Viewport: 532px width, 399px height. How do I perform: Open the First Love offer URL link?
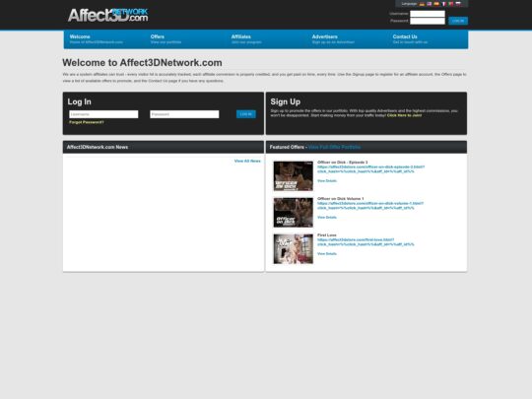point(366,242)
